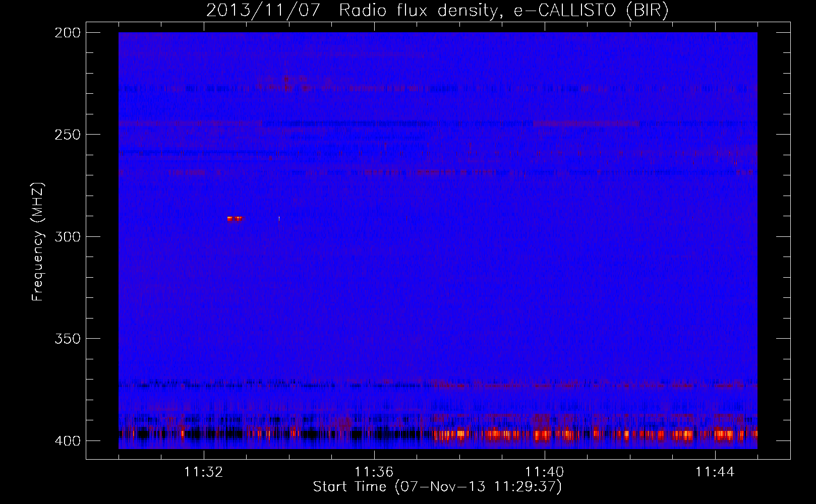The height and width of the screenshot is (504, 816).
Task: Click the 11:32 time tick label
Action: click(204, 472)
